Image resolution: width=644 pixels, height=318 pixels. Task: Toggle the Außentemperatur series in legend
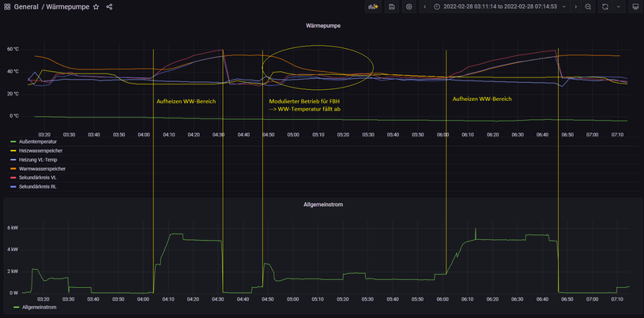(32, 141)
